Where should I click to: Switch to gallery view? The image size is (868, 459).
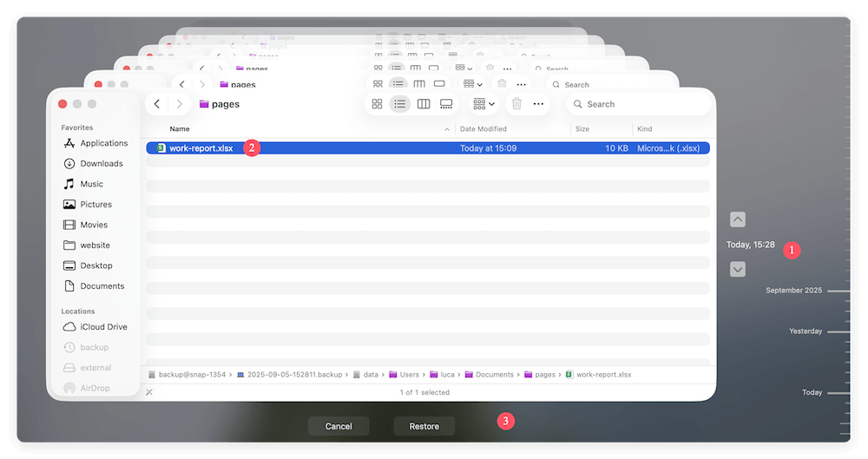coord(446,104)
